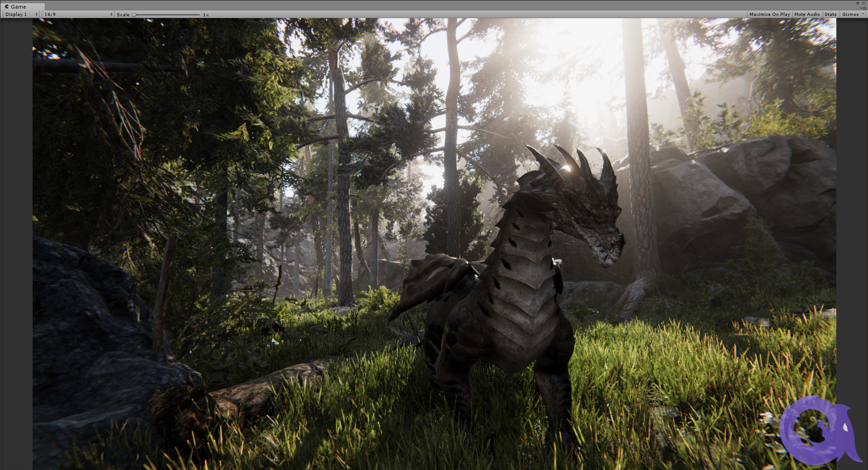Open the 16:9 aspect ratio dropdown
This screenshot has width=868, height=470.
tap(78, 14)
